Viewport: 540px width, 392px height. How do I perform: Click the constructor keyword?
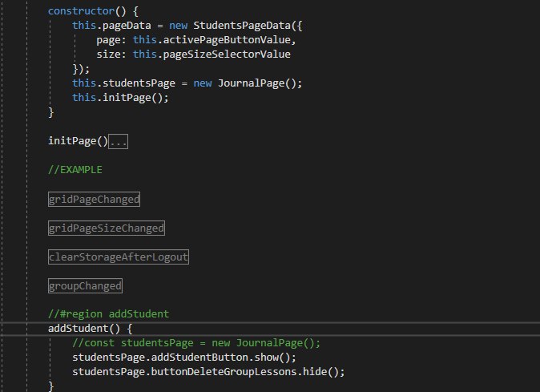(81, 11)
